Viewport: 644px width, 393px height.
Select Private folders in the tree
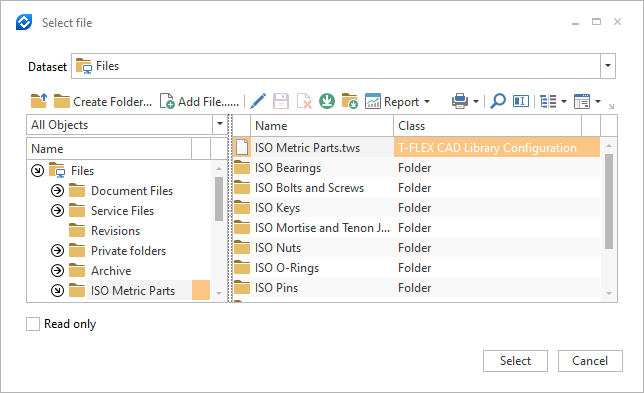128,251
